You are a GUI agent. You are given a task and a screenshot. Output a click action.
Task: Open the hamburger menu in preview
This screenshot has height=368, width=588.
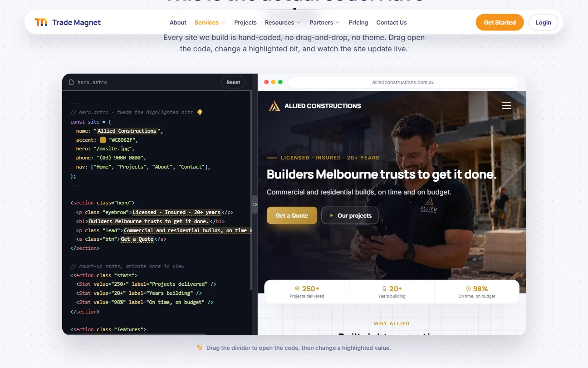tap(506, 106)
